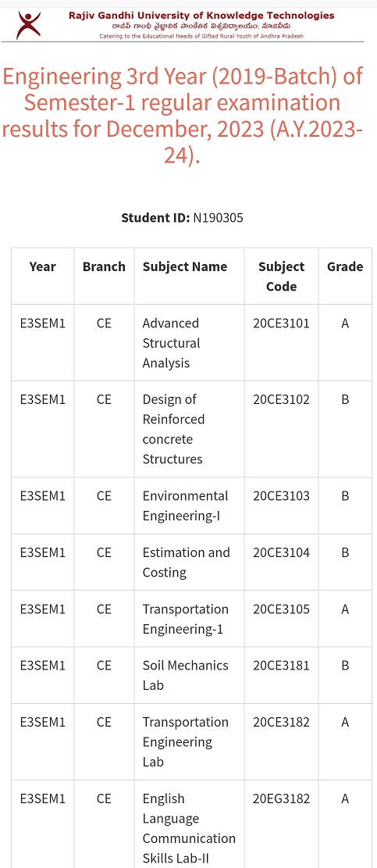Click the Grade column header
Viewport: 377px width, 868px height.
345,267
